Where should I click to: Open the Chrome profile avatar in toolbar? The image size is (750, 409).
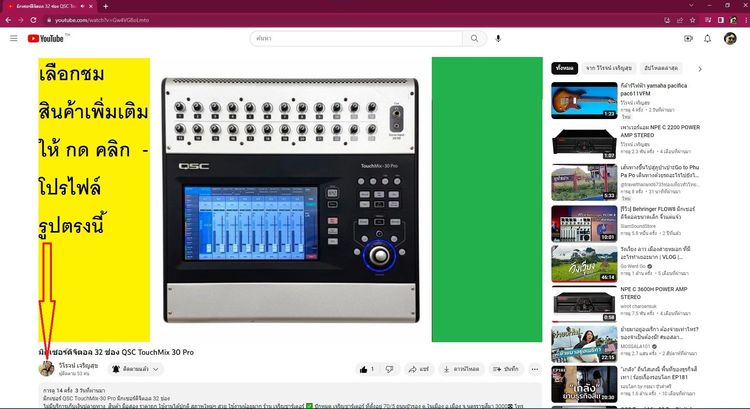point(733,20)
